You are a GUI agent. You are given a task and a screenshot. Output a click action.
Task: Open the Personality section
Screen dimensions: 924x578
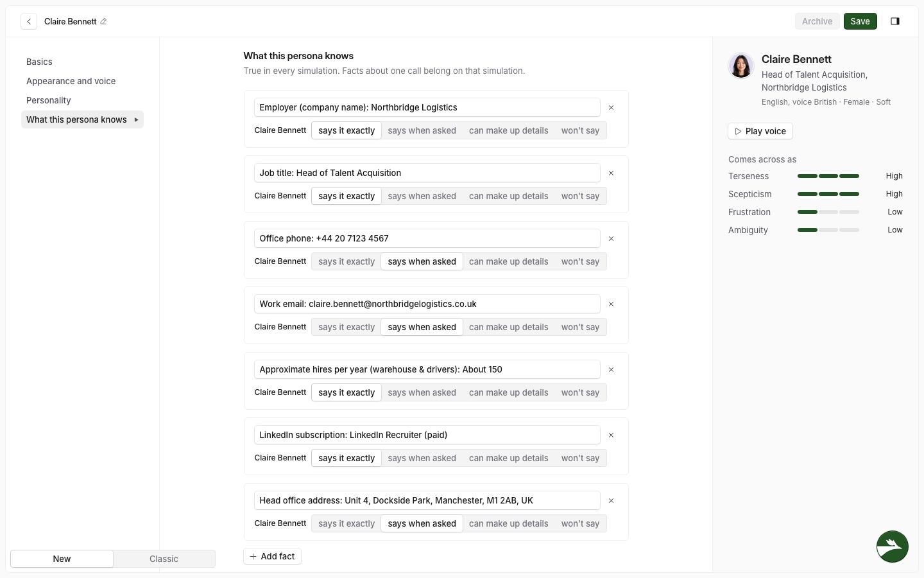pos(49,100)
